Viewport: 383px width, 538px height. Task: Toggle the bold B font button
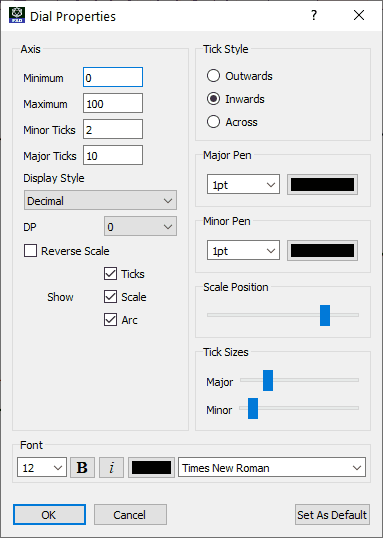click(x=82, y=467)
